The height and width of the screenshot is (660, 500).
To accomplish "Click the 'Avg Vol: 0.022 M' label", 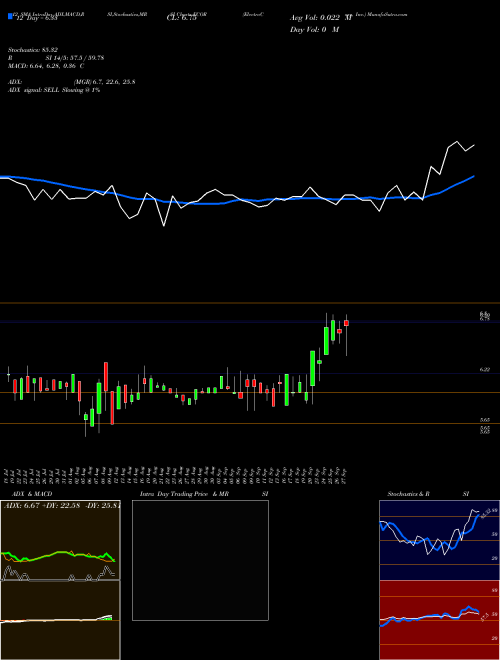I will (x=321, y=18).
